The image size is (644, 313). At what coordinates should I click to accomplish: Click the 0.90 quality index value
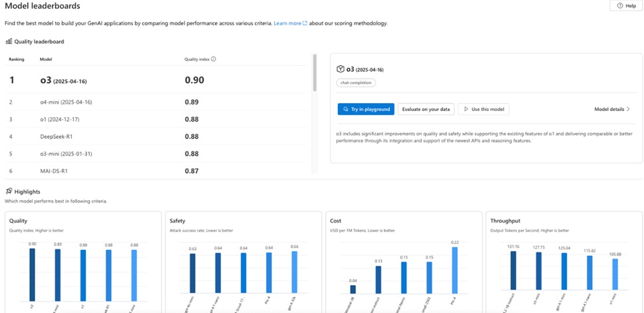click(x=194, y=80)
